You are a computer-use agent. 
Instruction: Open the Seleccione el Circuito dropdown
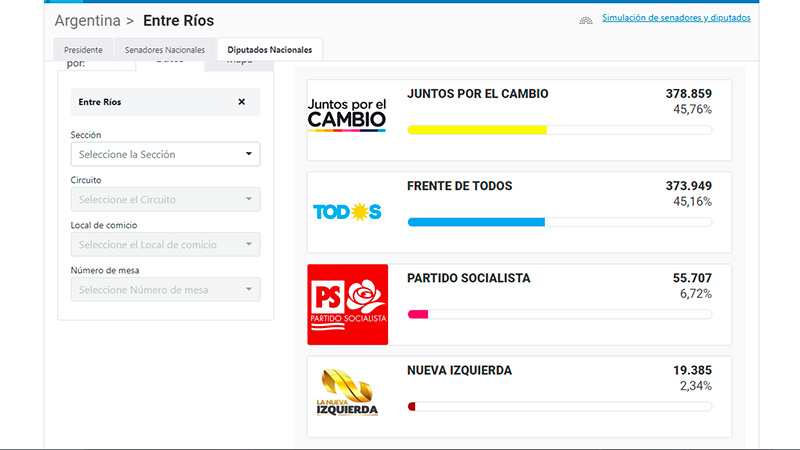click(x=165, y=199)
